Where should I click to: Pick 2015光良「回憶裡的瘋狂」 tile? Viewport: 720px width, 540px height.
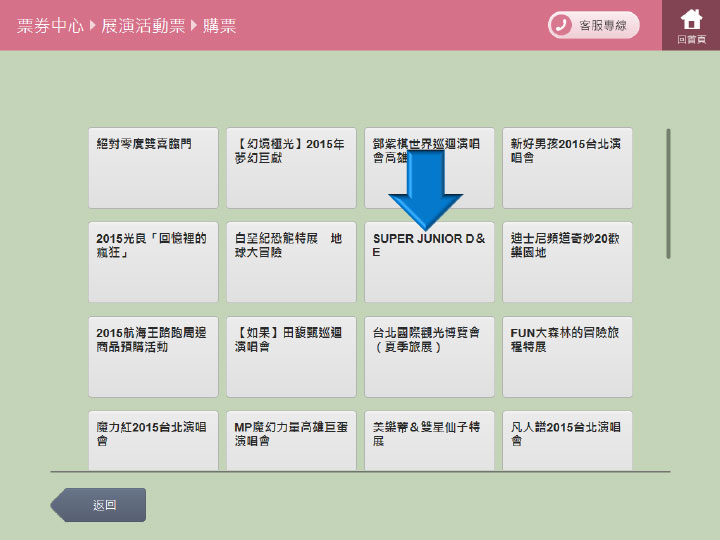pos(153,262)
